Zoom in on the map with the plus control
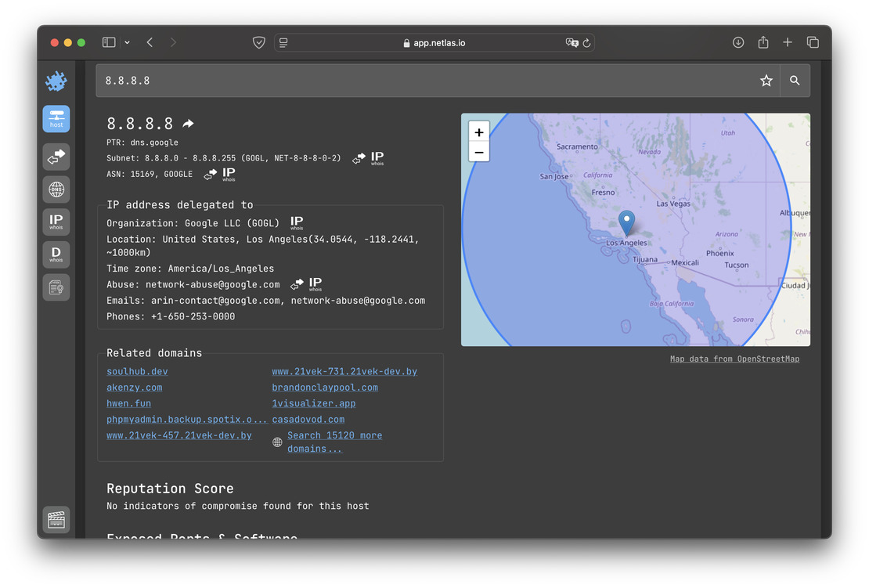 478,132
